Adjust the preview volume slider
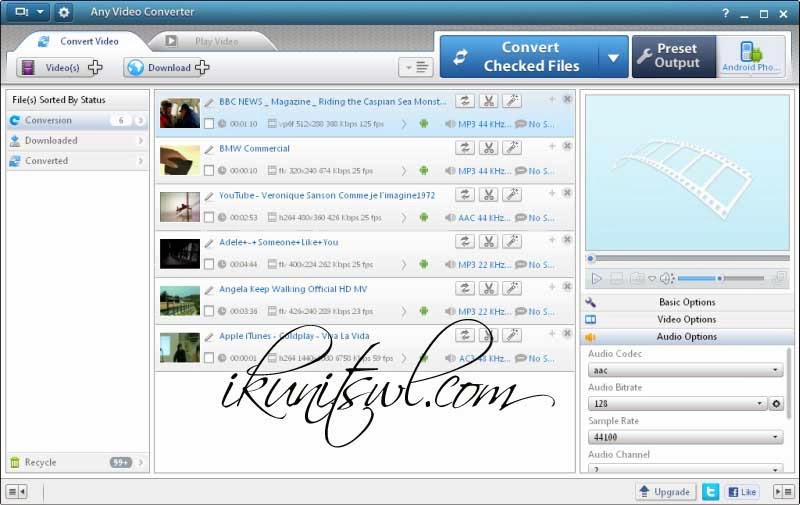The height and width of the screenshot is (505, 800). (721, 279)
